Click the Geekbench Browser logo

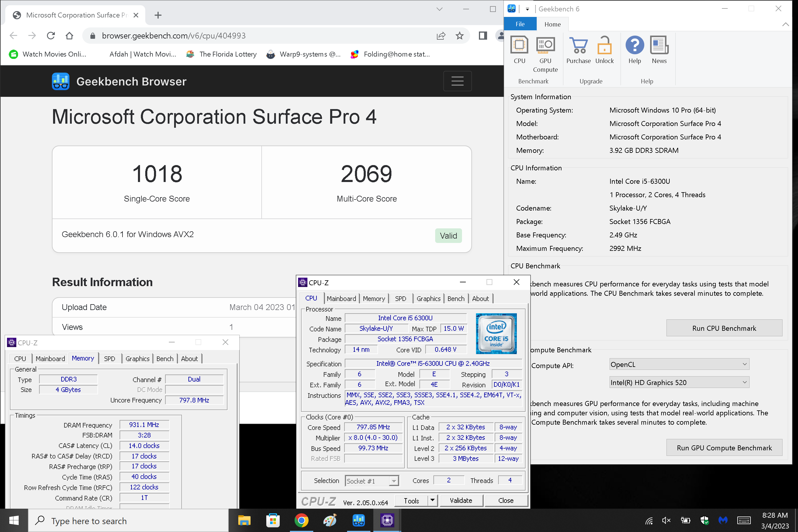(x=60, y=81)
